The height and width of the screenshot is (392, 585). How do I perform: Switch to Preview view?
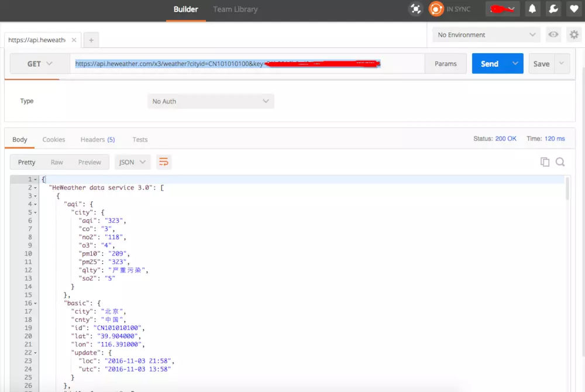point(90,162)
